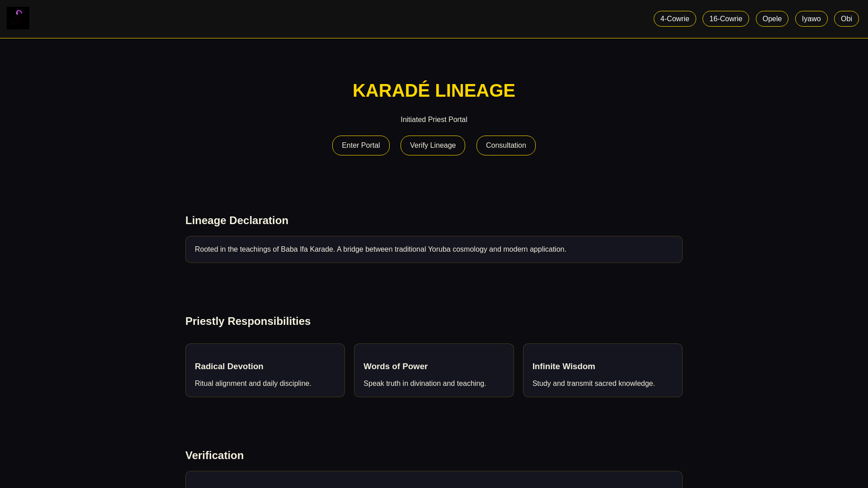
Task: Click the site logo icon
Action: 18,18
